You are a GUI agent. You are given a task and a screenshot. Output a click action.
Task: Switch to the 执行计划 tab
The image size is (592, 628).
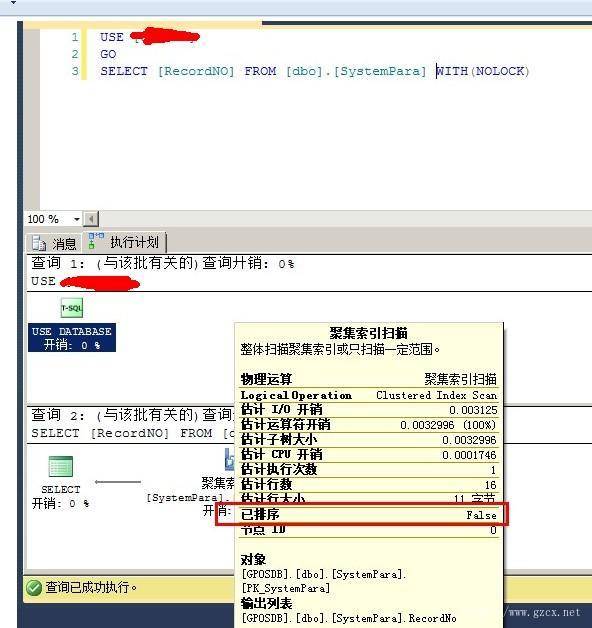pos(125,242)
